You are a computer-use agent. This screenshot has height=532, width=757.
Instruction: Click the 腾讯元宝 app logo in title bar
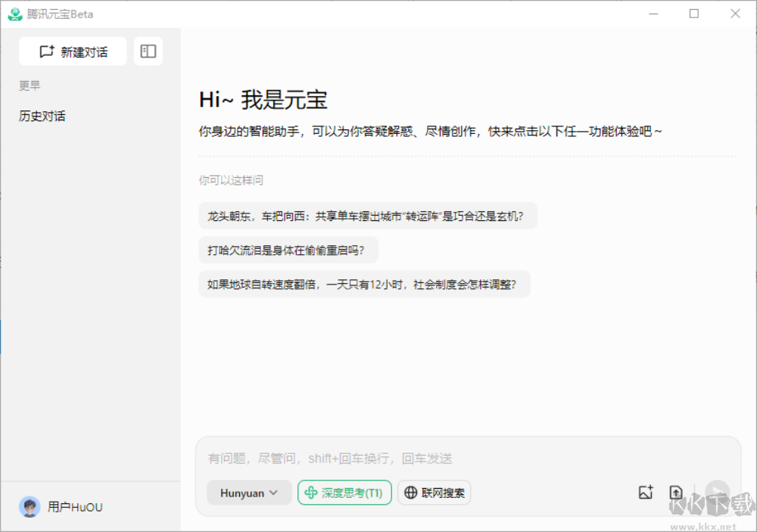click(15, 14)
